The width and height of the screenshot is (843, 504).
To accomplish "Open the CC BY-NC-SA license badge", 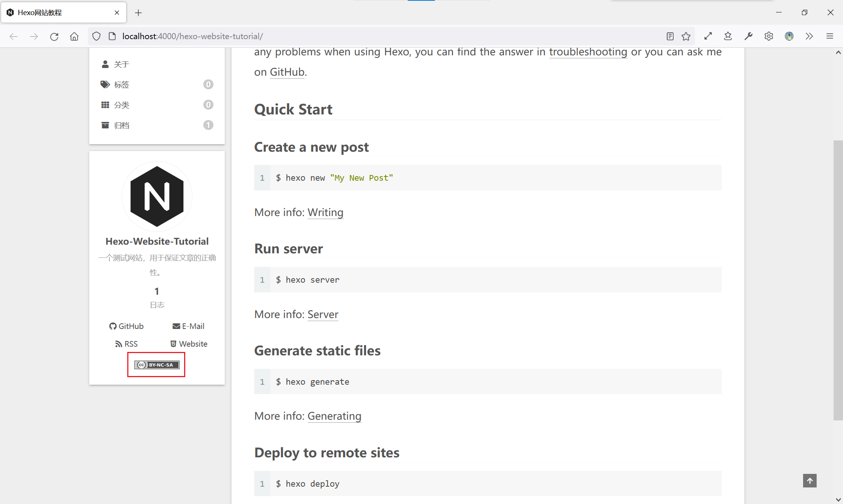I will pyautogui.click(x=157, y=365).
